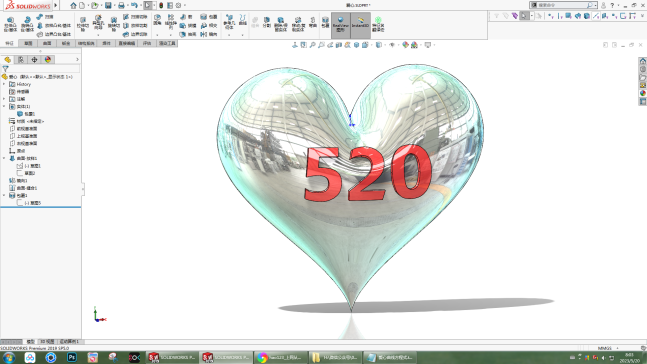The height and width of the screenshot is (364, 647).
Task: Click the Fillet tool
Action: click(157, 20)
